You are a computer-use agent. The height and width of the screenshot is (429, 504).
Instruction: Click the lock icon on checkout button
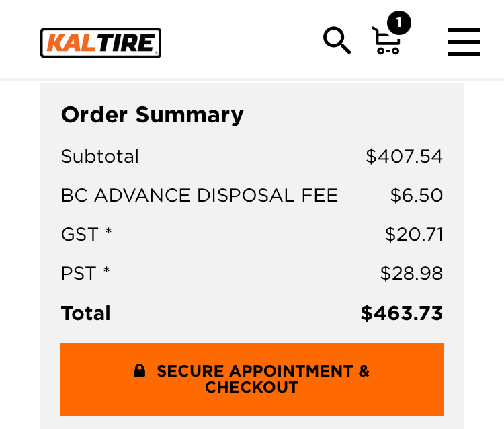click(x=140, y=370)
